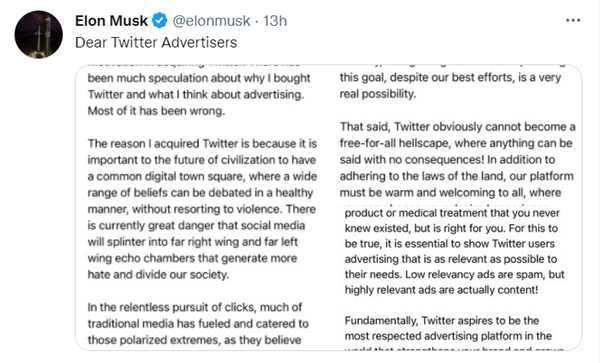Image resolution: width=600 pixels, height=363 pixels.
Task: Click the line "hate and divide our society."
Action: (x=158, y=275)
